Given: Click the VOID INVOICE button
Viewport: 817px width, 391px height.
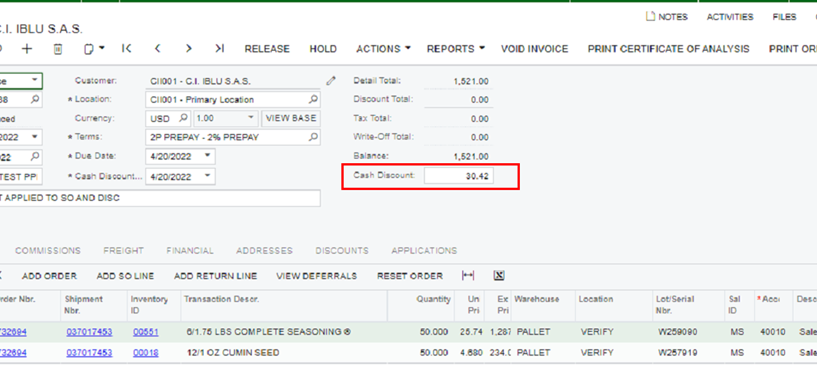Looking at the screenshot, I should point(535,49).
